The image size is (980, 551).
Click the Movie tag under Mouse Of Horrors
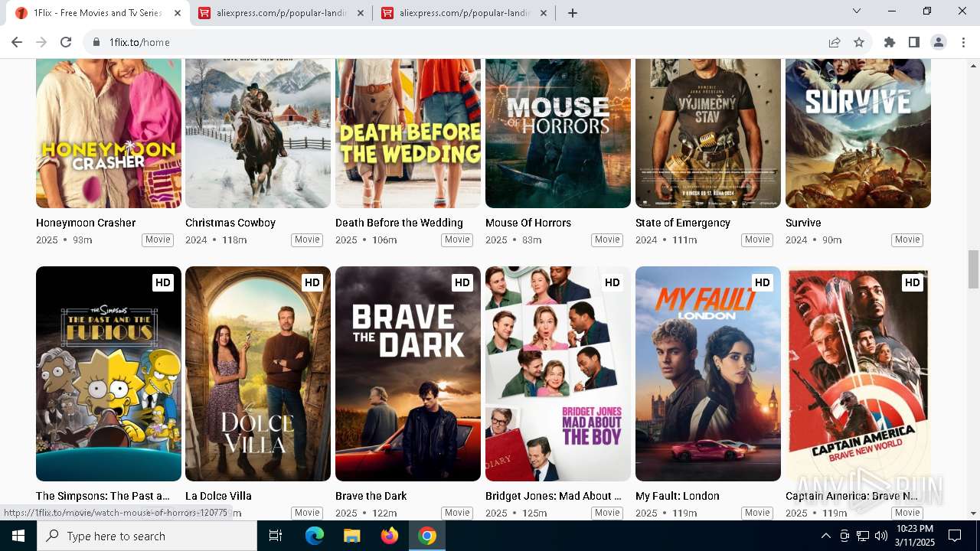[607, 240]
